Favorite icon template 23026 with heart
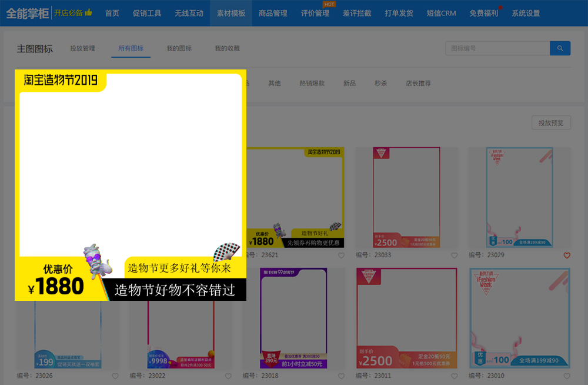588x385 pixels. point(115,376)
